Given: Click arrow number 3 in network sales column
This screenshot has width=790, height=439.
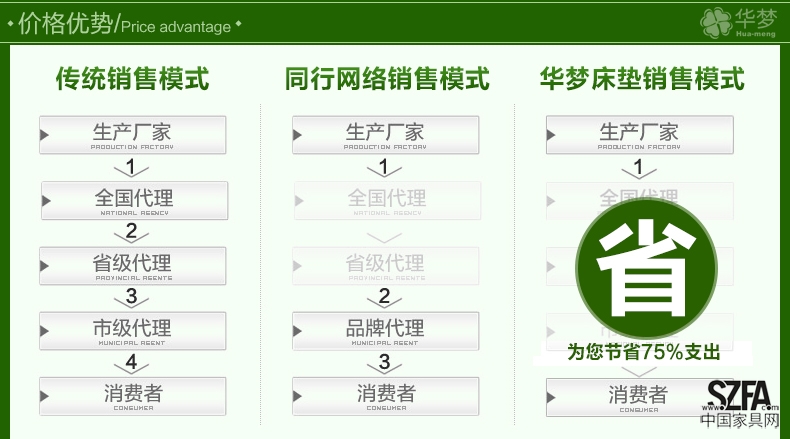Looking at the screenshot, I should 384,362.
